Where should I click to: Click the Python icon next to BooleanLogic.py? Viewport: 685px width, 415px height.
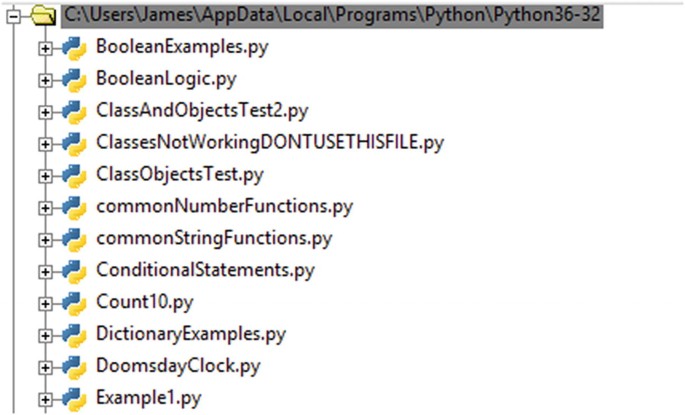(x=74, y=79)
